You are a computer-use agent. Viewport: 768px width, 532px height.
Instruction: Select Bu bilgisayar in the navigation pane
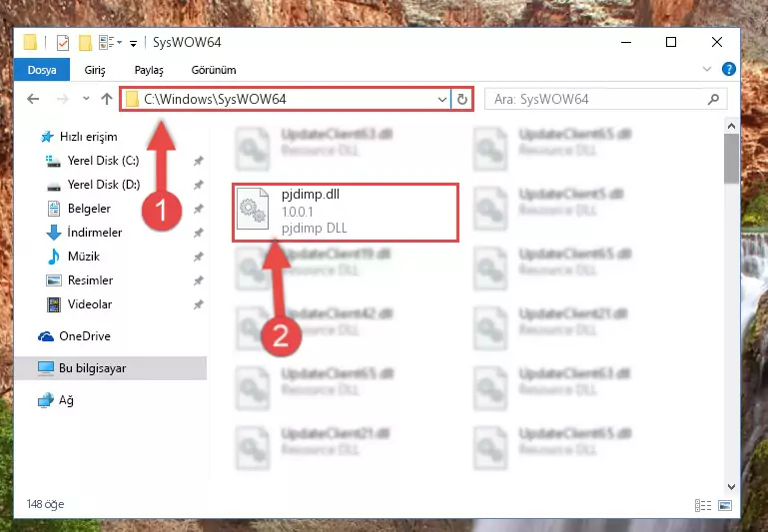coord(92,368)
